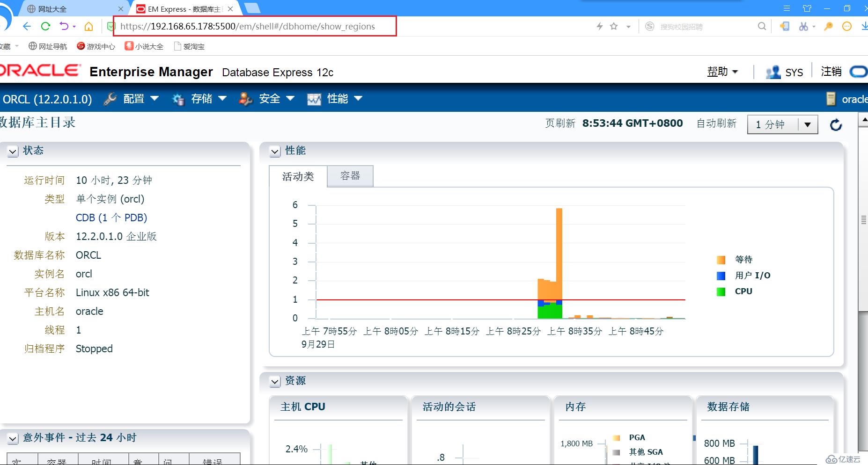Open the 自动刷新 interval dropdown showing 1 分钟

(782, 124)
